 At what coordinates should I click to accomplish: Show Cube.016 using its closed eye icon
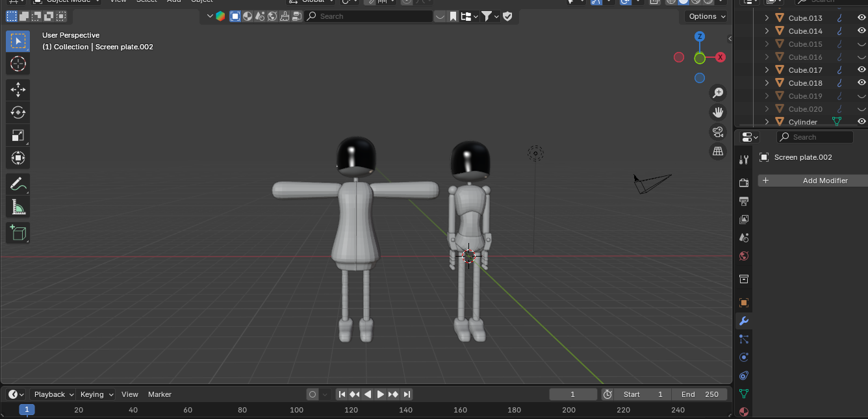[x=862, y=57]
